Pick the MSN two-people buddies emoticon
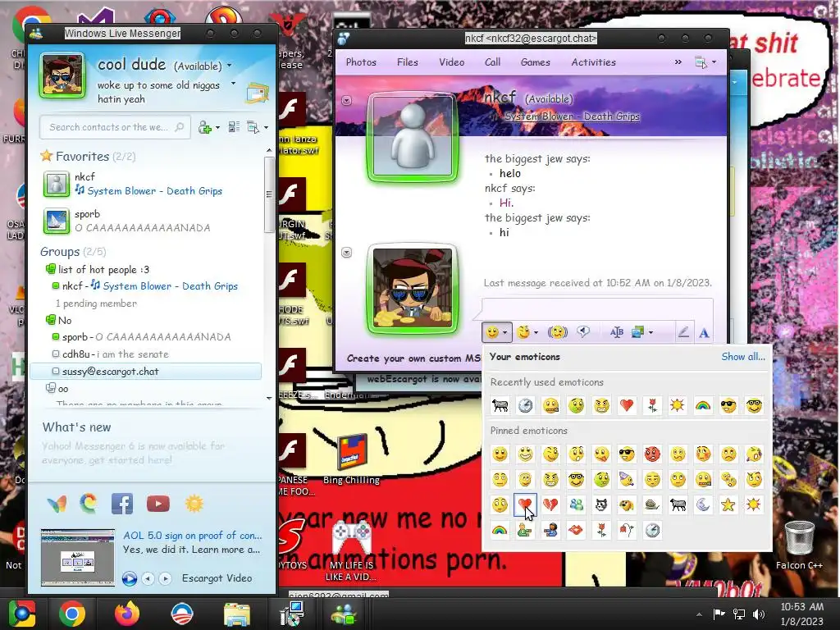This screenshot has height=630, width=840. tap(576, 504)
